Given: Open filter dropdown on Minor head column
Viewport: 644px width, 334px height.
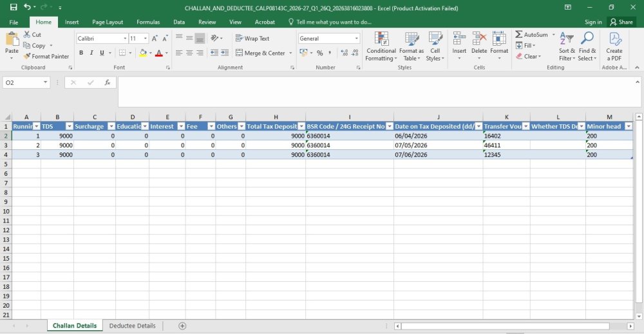Looking at the screenshot, I should 629,126.
